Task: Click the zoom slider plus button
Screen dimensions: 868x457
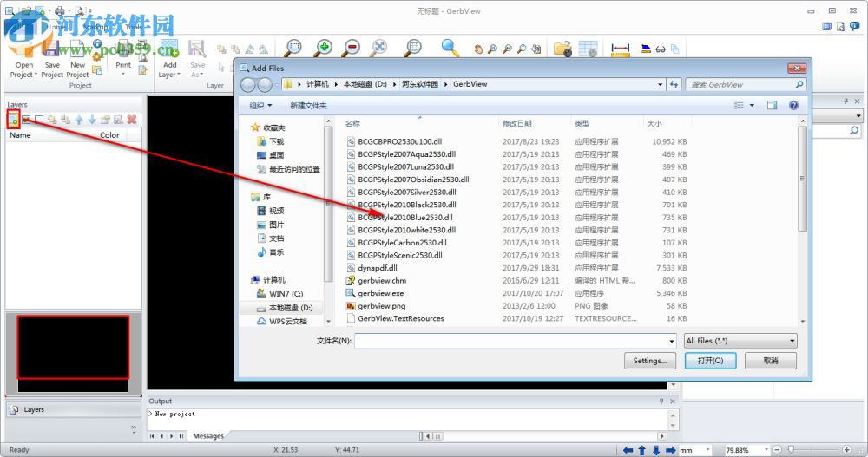Action: coord(846,450)
